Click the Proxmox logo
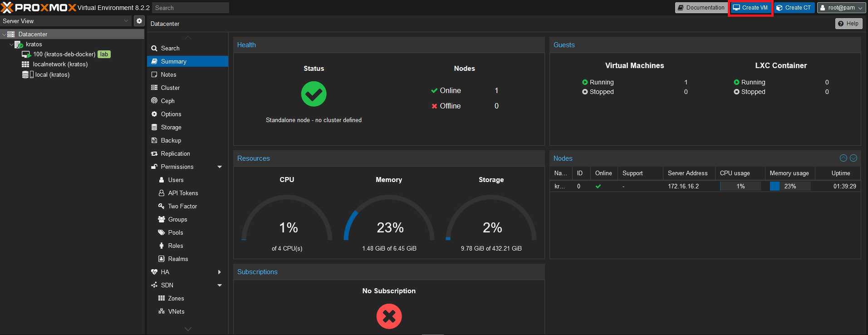The width and height of the screenshot is (868, 335). (x=39, y=7)
